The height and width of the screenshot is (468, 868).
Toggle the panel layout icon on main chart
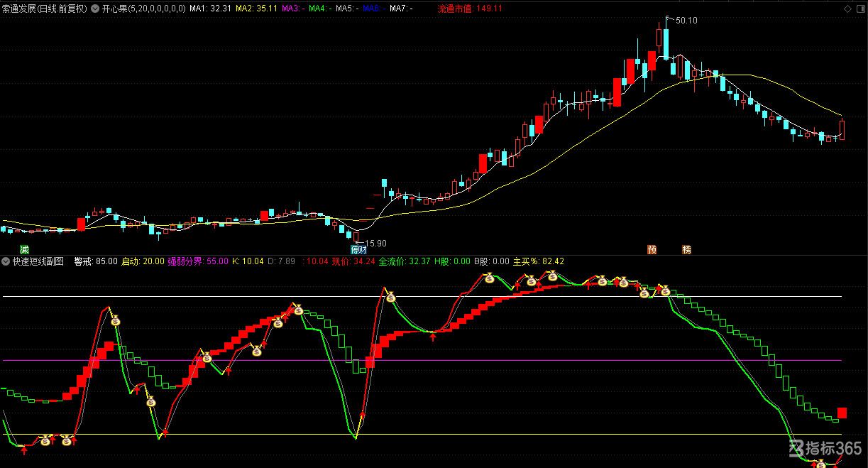click(x=860, y=9)
